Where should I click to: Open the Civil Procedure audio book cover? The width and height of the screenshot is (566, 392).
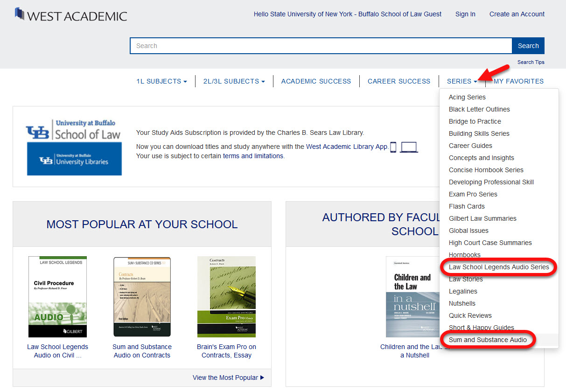tap(57, 296)
